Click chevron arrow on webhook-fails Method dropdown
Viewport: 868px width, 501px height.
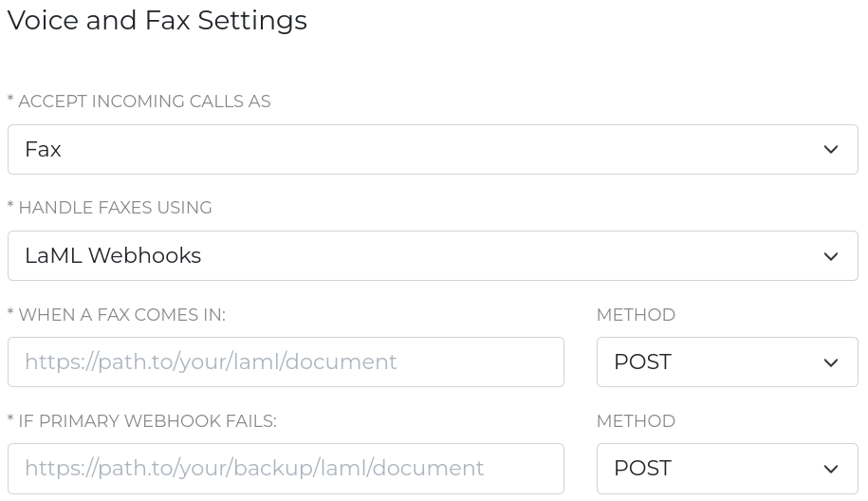click(831, 469)
